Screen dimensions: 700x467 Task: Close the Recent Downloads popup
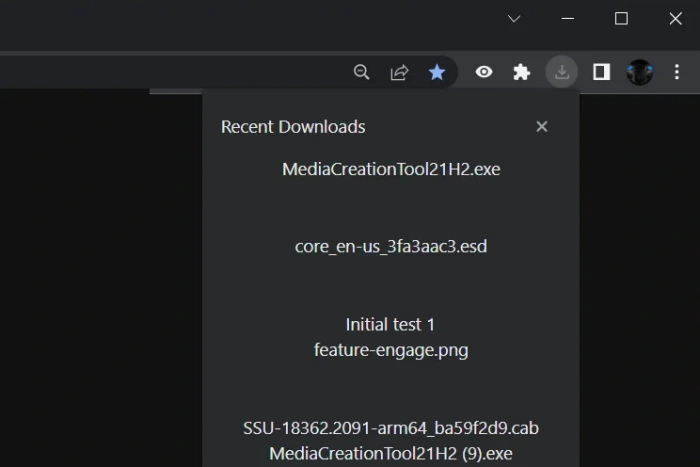542,127
